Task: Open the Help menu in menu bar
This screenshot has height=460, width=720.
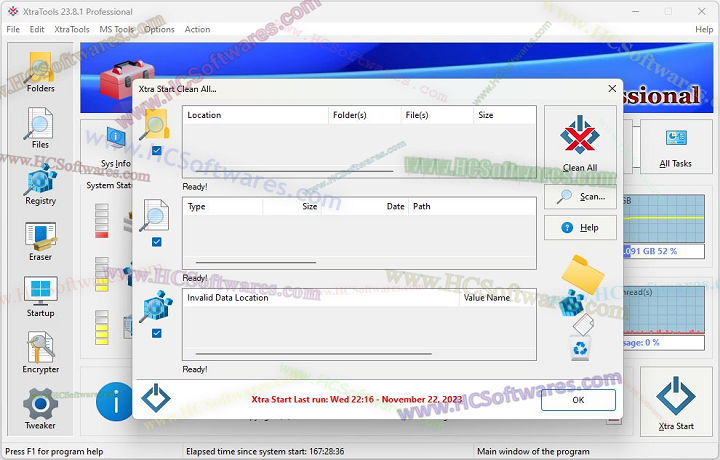Action: pyautogui.click(x=704, y=29)
